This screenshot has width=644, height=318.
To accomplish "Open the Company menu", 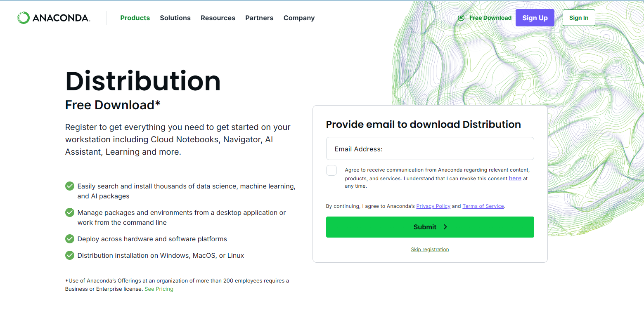I will [x=299, y=18].
